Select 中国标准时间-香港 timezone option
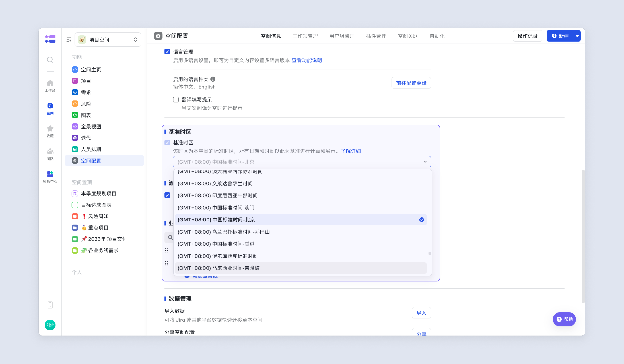The width and height of the screenshot is (624, 364). [301, 244]
